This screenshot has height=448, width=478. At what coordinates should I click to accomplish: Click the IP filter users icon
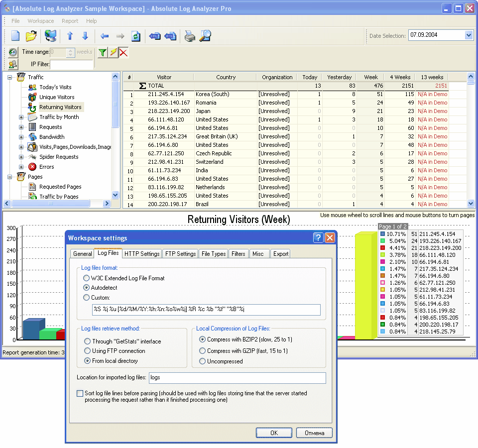click(x=13, y=64)
